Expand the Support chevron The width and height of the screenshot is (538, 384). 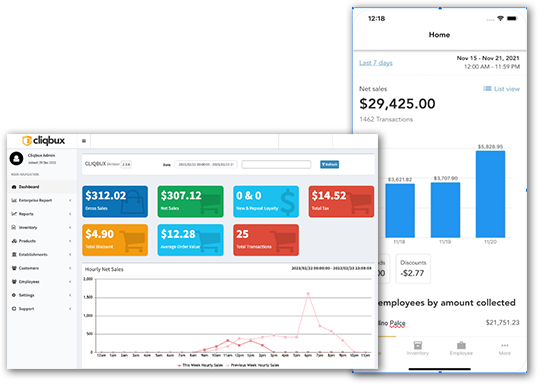[70, 309]
